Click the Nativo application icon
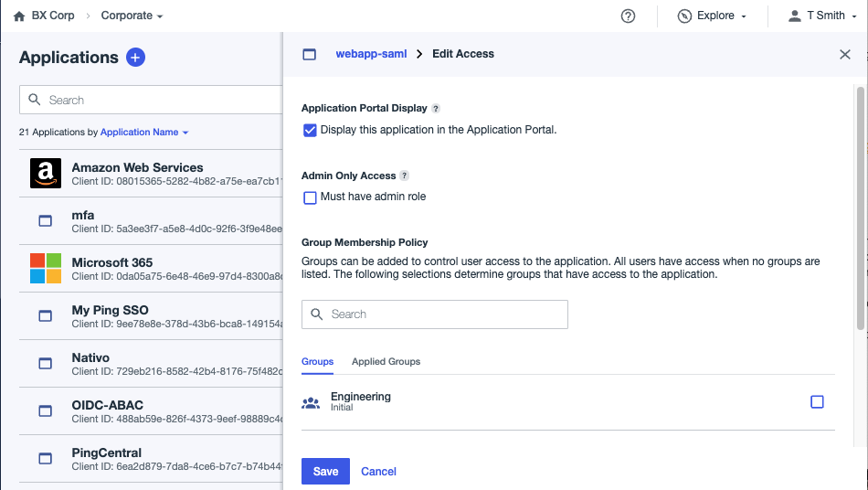This screenshot has width=868, height=490. pos(46,364)
